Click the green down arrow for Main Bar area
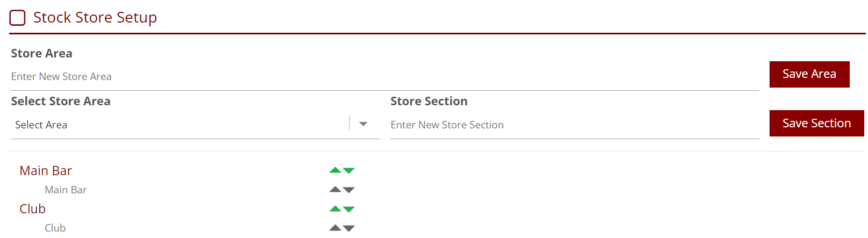 349,171
